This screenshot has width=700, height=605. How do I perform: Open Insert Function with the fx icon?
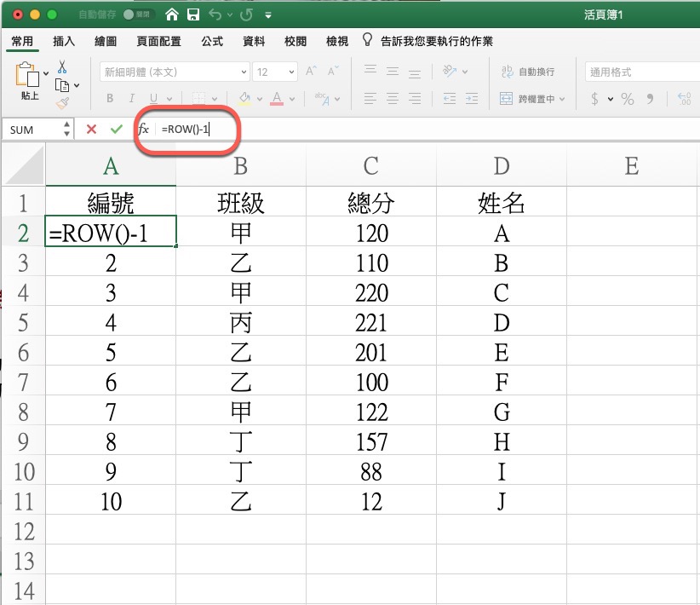click(x=143, y=130)
